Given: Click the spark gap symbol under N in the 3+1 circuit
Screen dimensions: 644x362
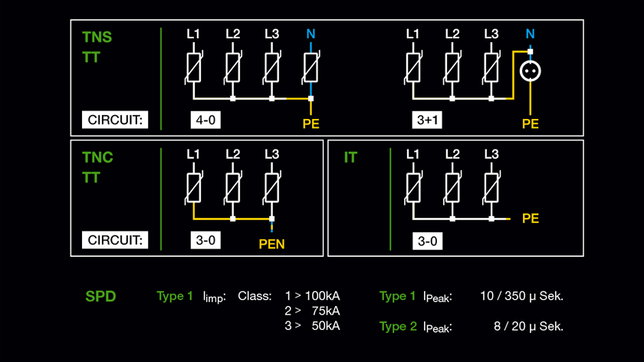Looking at the screenshot, I should point(531,71).
